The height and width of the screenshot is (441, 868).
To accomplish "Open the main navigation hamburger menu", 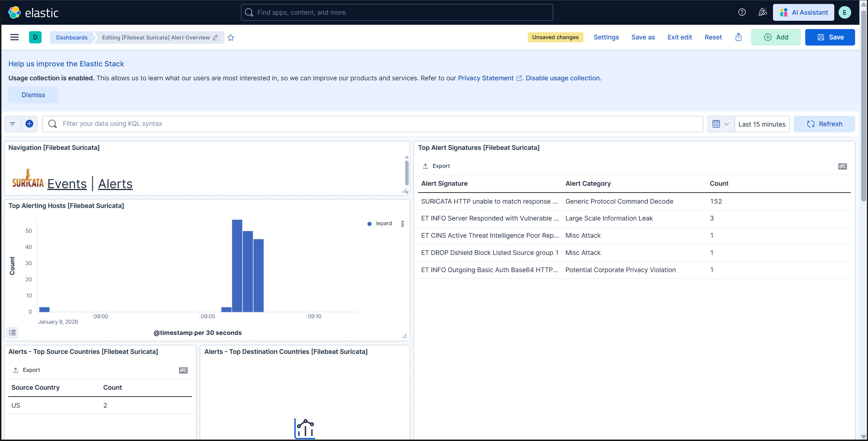I will tap(14, 37).
